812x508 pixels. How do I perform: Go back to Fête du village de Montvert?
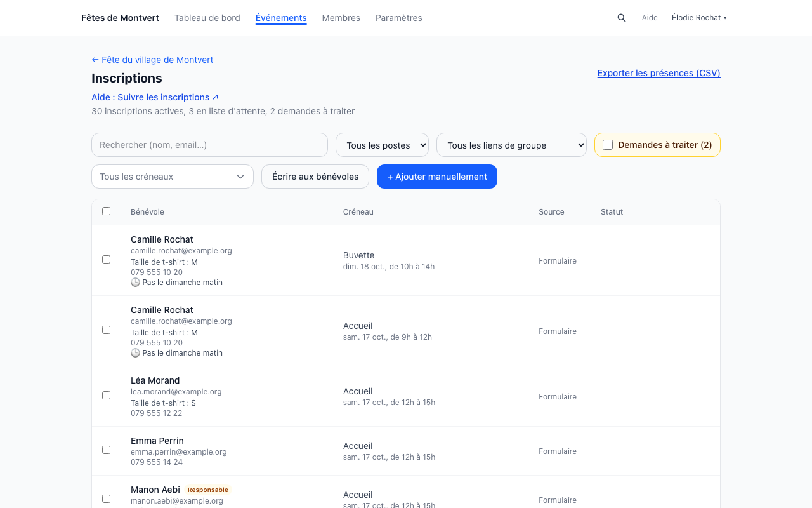click(x=152, y=60)
